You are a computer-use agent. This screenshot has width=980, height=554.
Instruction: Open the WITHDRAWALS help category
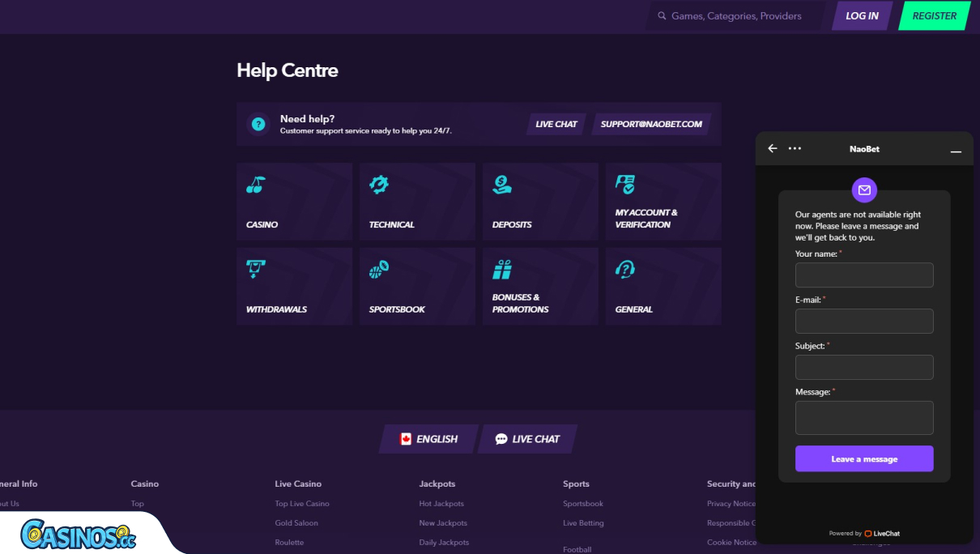[x=294, y=286]
